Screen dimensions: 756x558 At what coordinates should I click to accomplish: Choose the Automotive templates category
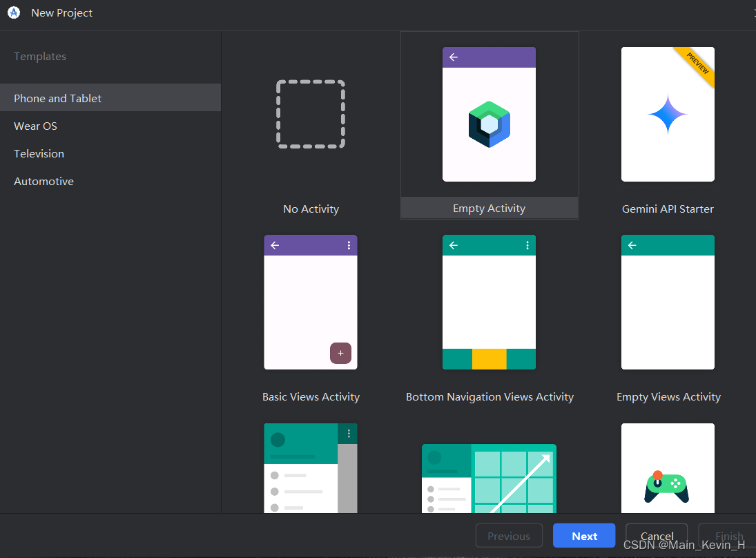tap(110, 182)
